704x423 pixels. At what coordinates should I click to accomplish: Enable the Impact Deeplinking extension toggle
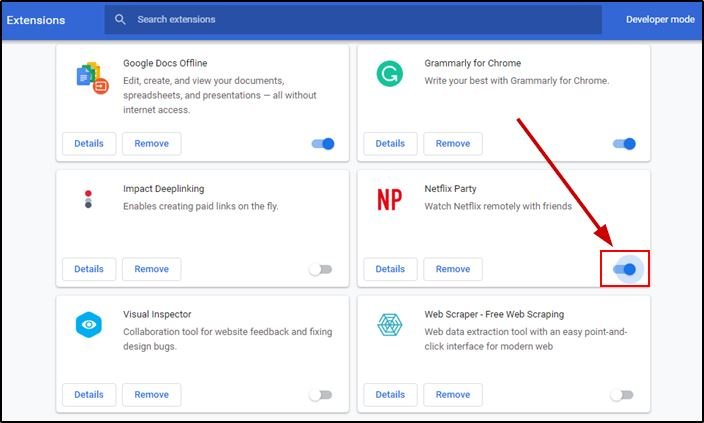click(x=321, y=269)
